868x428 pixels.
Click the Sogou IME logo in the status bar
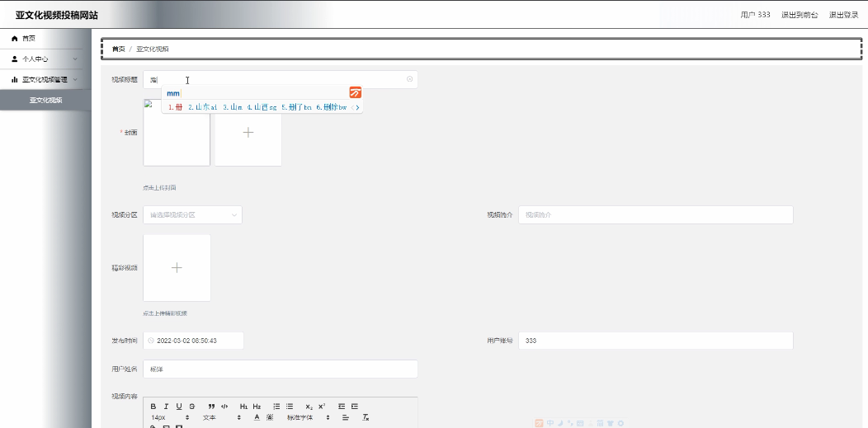(539, 424)
